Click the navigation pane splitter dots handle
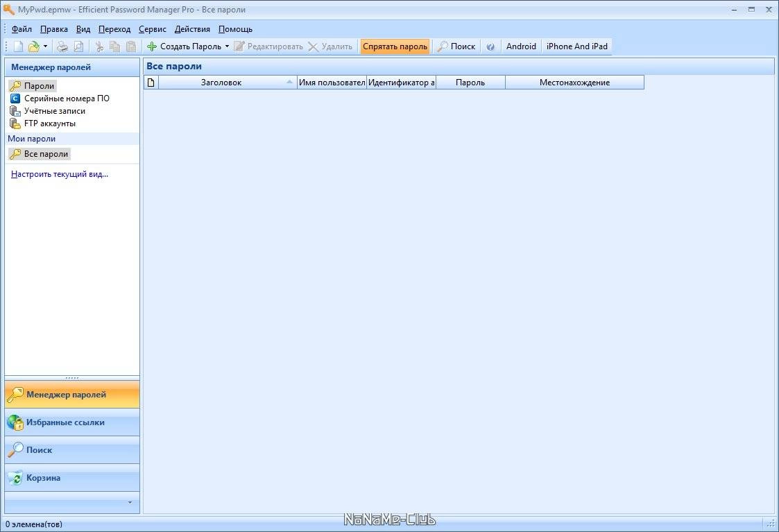779x532 pixels. pyautogui.click(x=72, y=378)
